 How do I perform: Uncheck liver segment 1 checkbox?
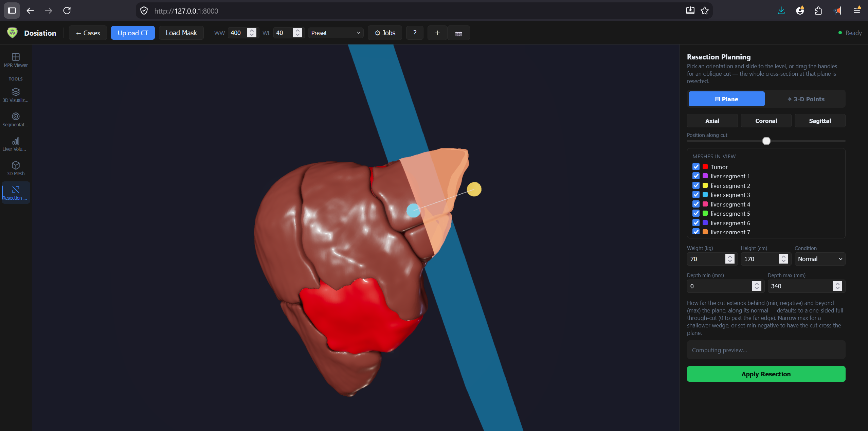tap(696, 176)
